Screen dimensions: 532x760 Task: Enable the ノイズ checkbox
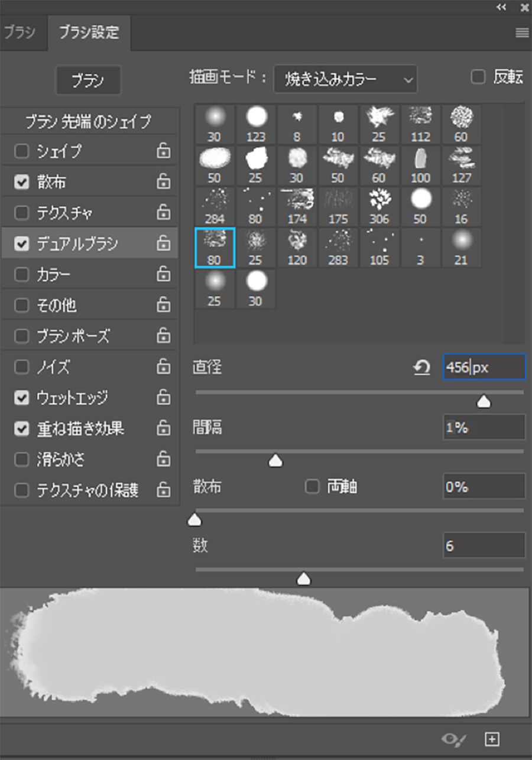click(21, 367)
